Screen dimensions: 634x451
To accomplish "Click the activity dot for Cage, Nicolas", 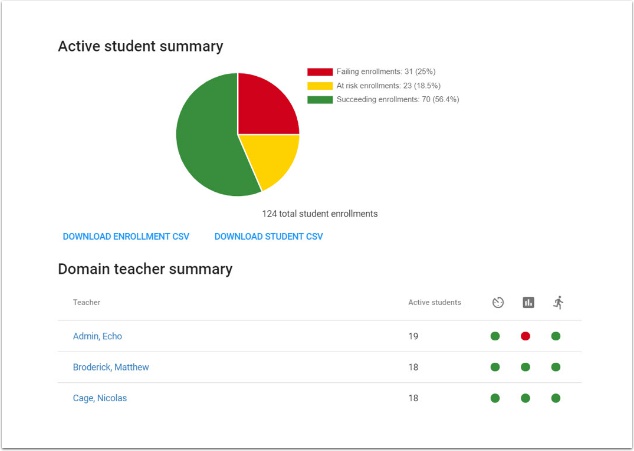I will pyautogui.click(x=556, y=398).
